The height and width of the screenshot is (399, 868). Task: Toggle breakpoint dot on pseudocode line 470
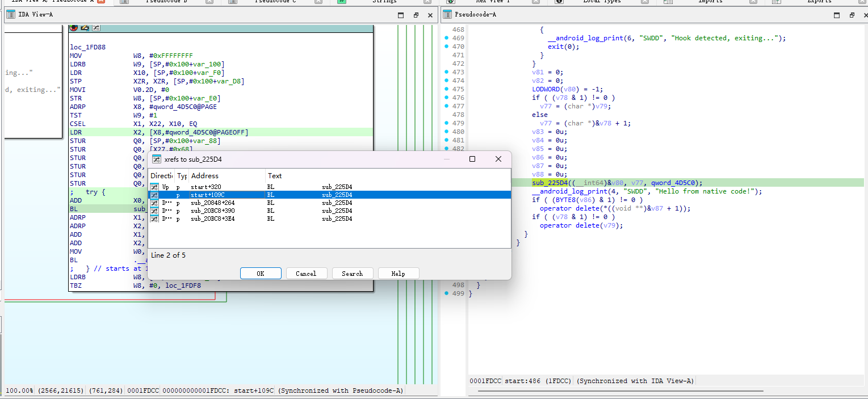[x=447, y=47]
